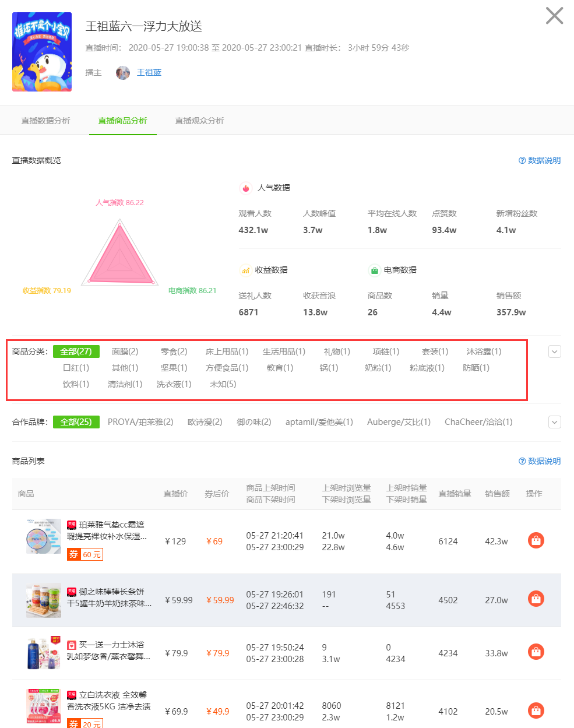Filter by brand 欧诗漫(2)
The width and height of the screenshot is (574, 728).
[205, 422]
